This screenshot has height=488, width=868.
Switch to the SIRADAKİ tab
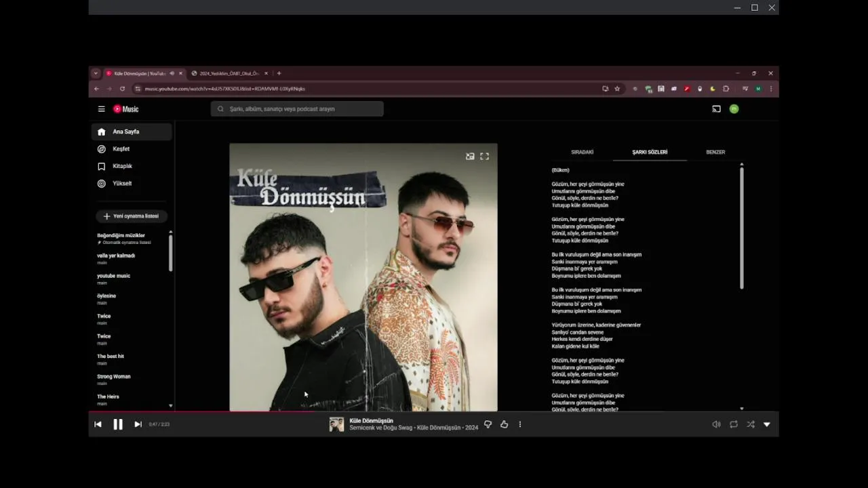582,152
